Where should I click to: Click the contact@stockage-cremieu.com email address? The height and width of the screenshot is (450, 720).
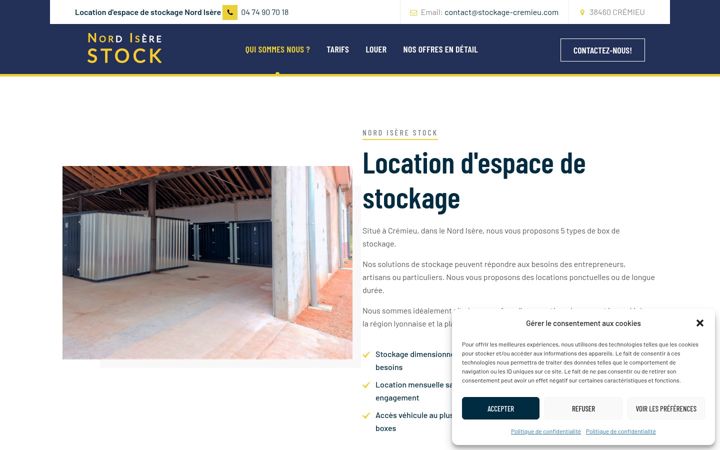tap(501, 12)
